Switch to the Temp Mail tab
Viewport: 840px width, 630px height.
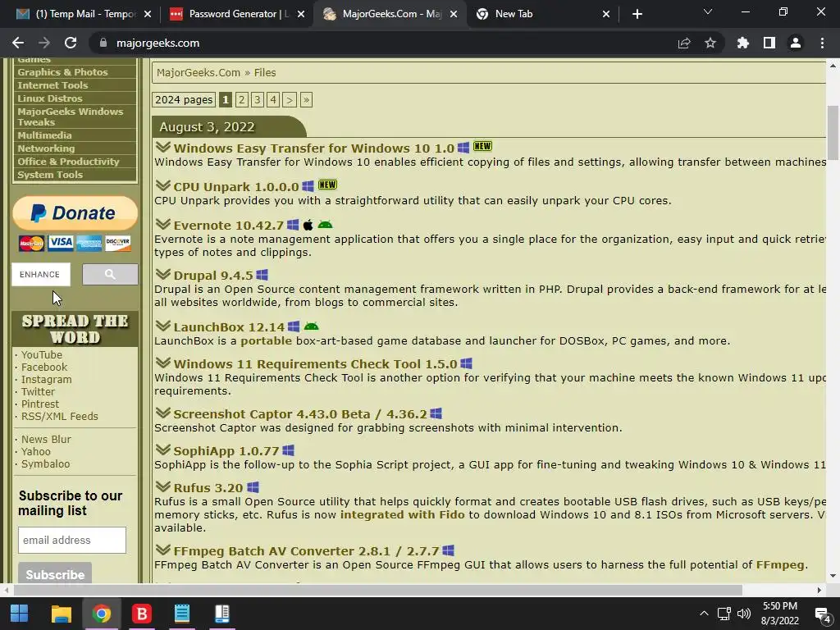83,14
